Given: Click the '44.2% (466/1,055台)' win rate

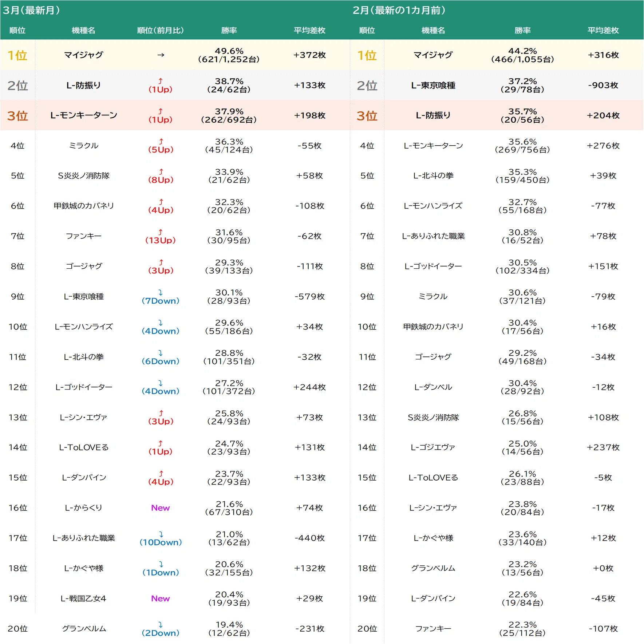Looking at the screenshot, I should [x=522, y=55].
